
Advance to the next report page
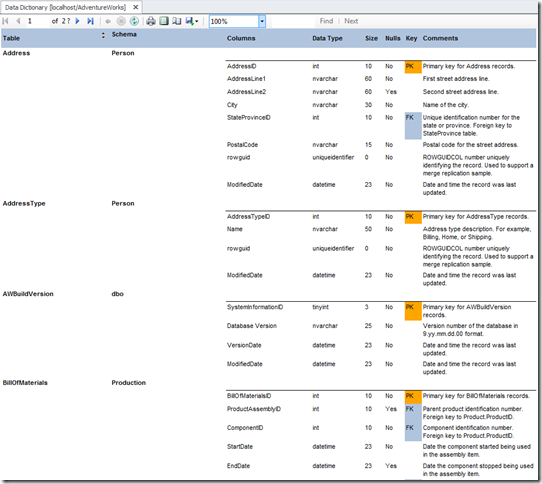pos(77,21)
